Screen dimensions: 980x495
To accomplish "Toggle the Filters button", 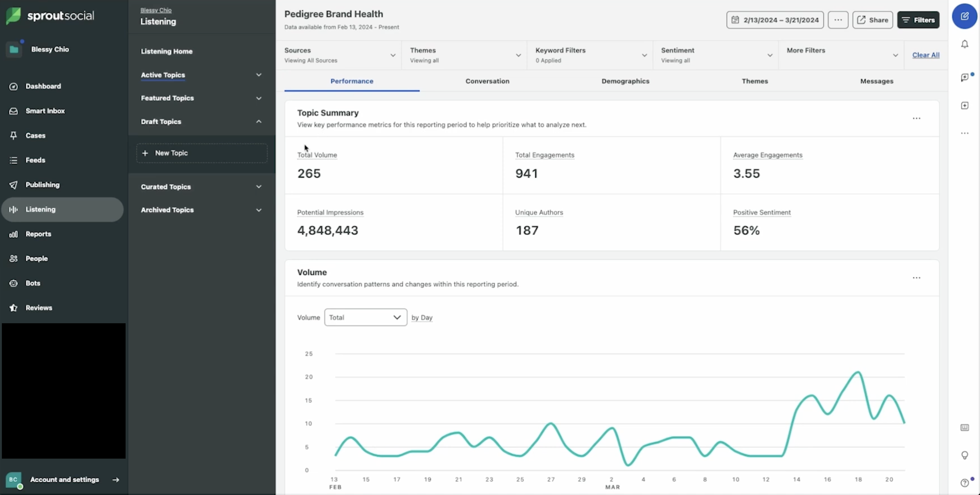I will point(918,20).
